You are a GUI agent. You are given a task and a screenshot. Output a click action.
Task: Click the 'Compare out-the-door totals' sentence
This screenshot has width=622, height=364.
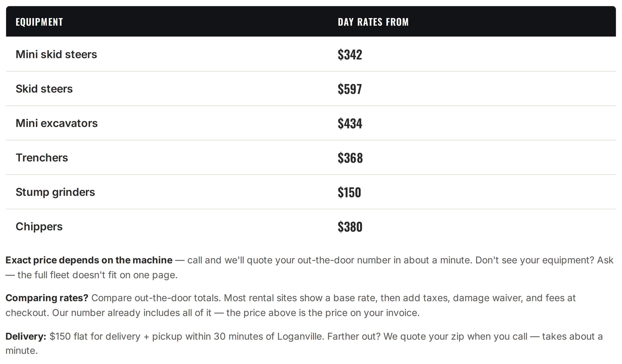(156, 298)
